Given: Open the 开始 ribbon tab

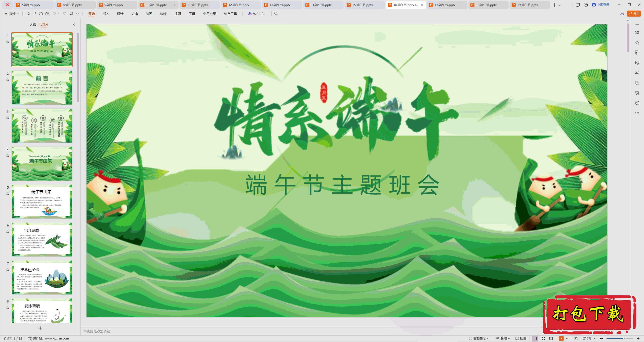Looking at the screenshot, I should (92, 14).
